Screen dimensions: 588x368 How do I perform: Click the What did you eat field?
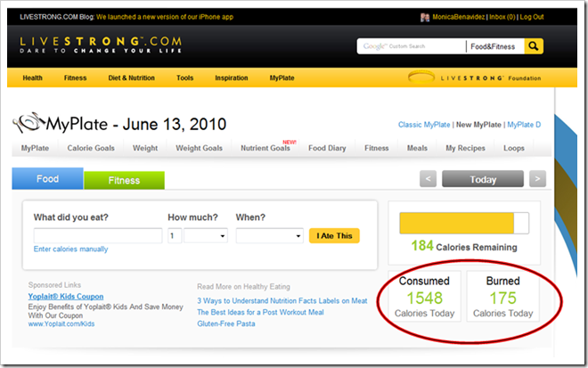click(x=98, y=235)
